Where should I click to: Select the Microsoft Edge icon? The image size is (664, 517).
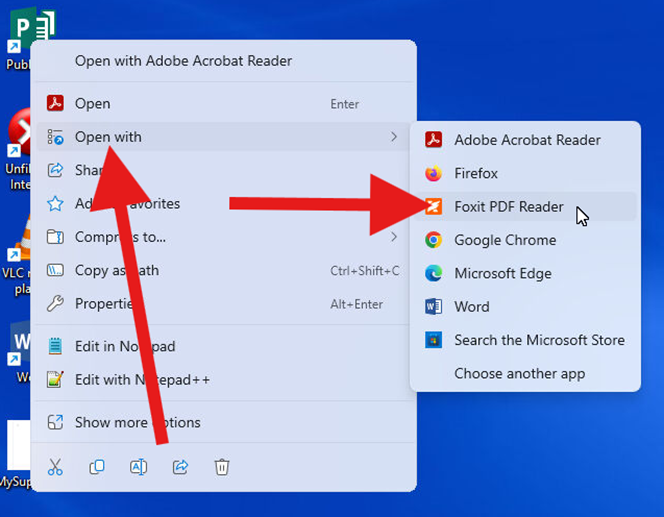point(433,273)
